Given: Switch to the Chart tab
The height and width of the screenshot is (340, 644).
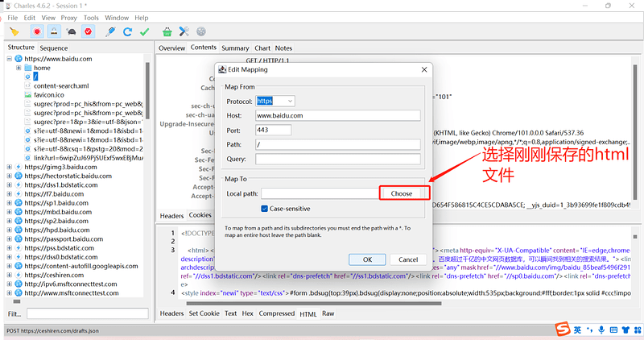Looking at the screenshot, I should (262, 48).
